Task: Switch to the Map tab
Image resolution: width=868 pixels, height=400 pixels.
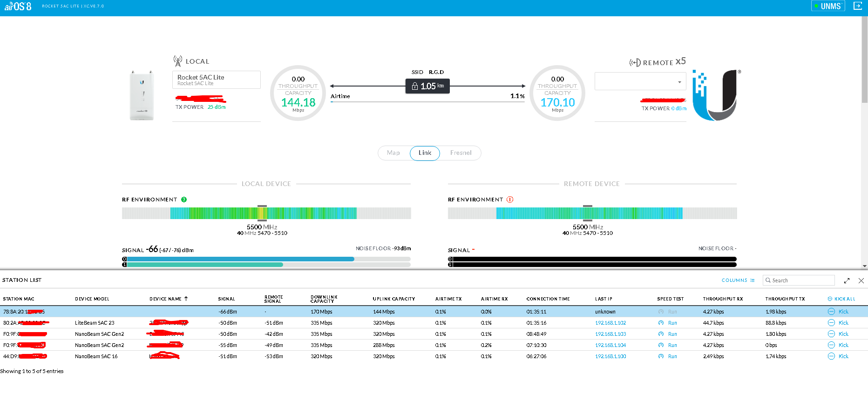Action: 393,153
